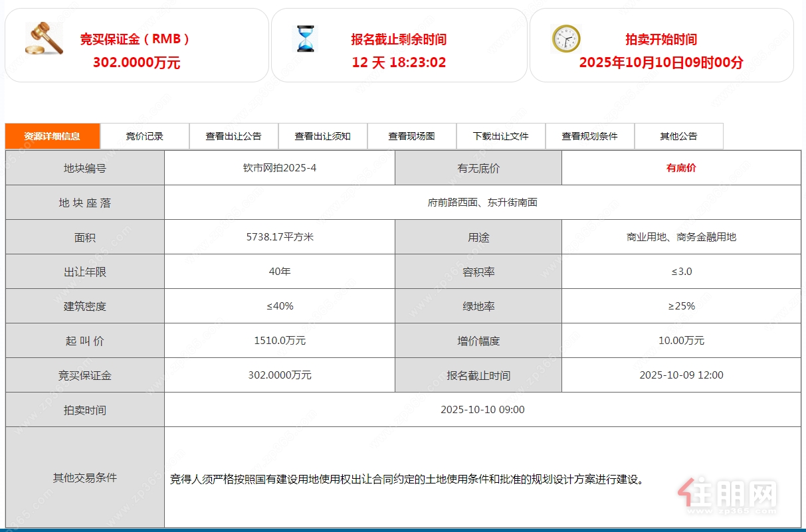Go to the 其他公告 tab

click(x=678, y=136)
